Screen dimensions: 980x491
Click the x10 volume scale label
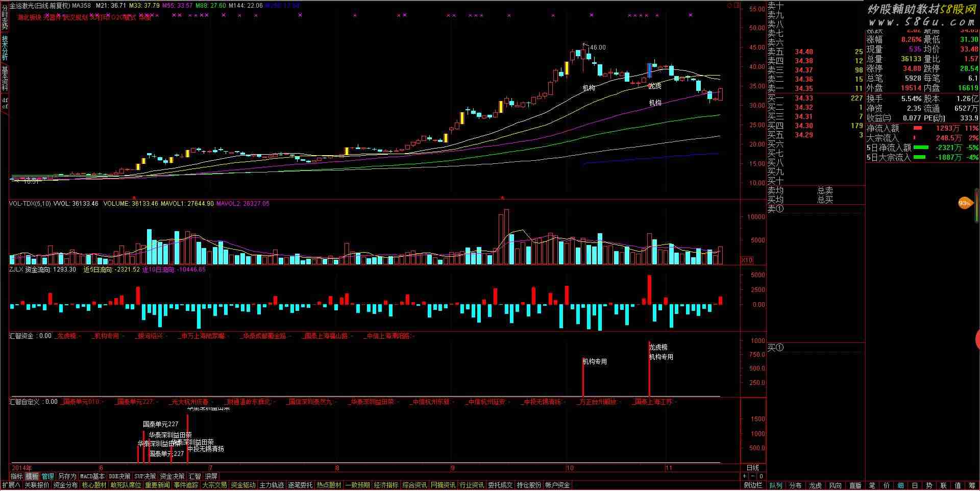[x=747, y=260]
